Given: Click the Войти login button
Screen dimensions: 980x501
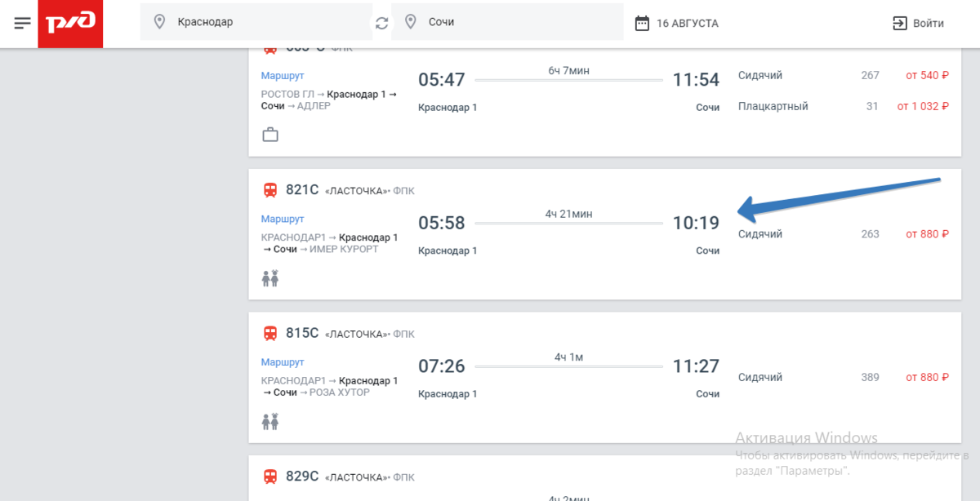Looking at the screenshot, I should pyautogui.click(x=928, y=24).
